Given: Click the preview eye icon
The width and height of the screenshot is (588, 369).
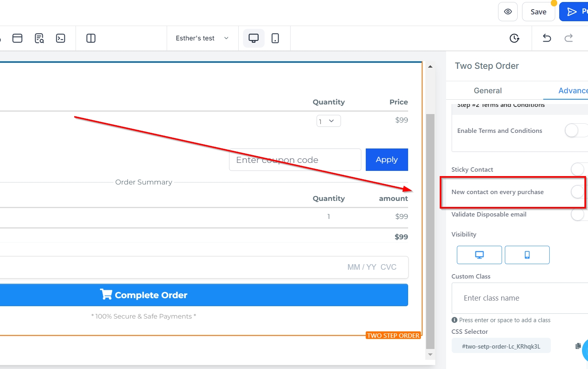Looking at the screenshot, I should tap(508, 12).
